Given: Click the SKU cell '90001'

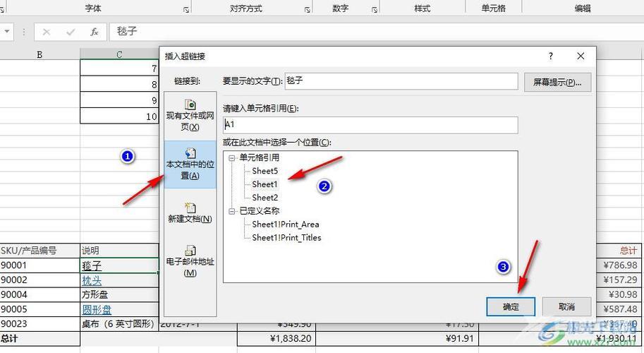Looking at the screenshot, I should coord(40,265).
